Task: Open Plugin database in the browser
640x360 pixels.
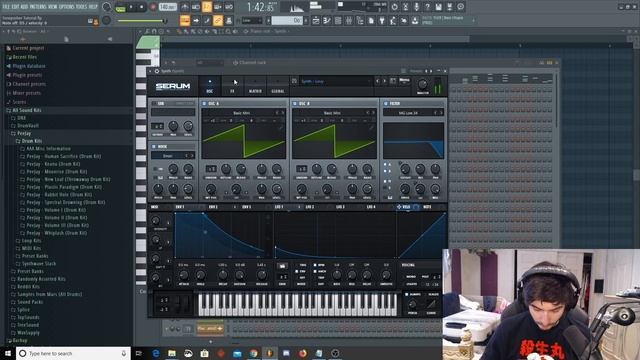Action: click(x=29, y=66)
